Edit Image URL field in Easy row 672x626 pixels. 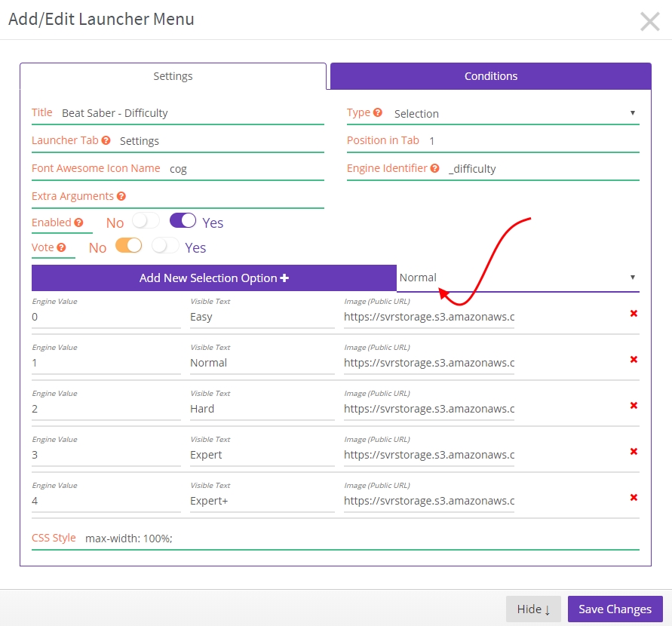[429, 317]
